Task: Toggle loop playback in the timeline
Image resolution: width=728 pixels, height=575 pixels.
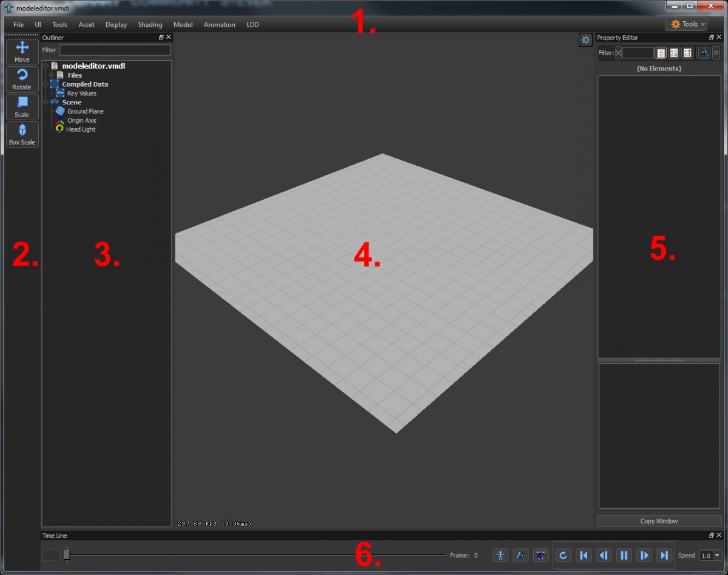Action: click(x=563, y=555)
